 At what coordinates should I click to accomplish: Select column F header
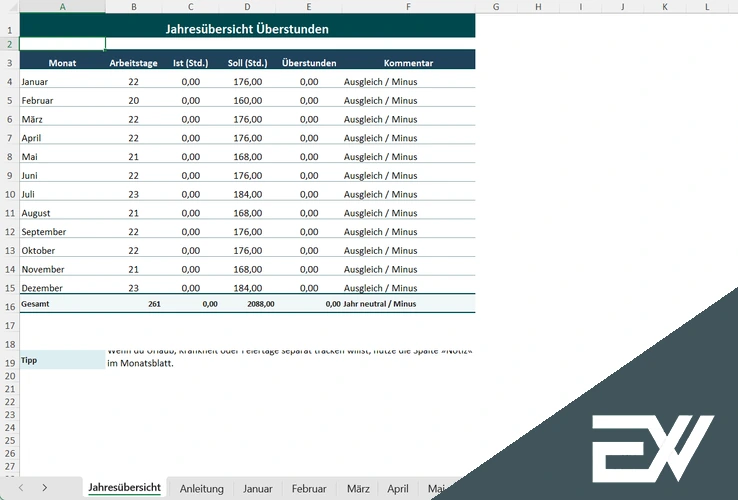point(408,7)
